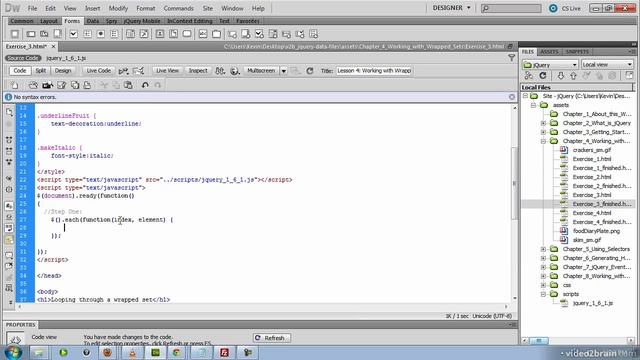Select foodDiaryPlate.png in Files panel

point(596,231)
